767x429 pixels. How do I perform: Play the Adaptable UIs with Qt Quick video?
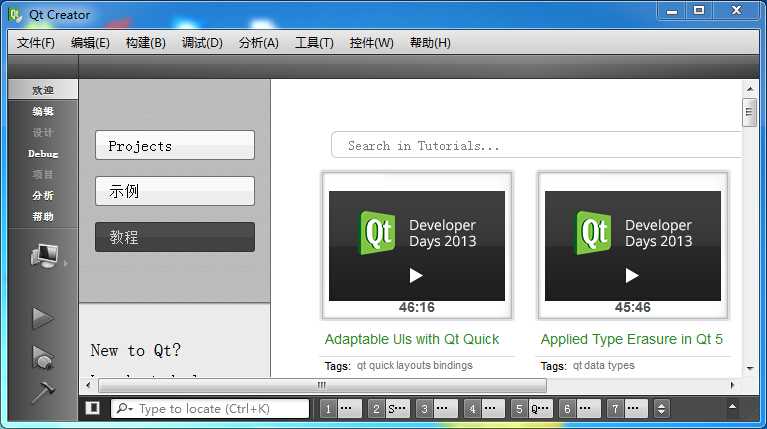coord(416,276)
